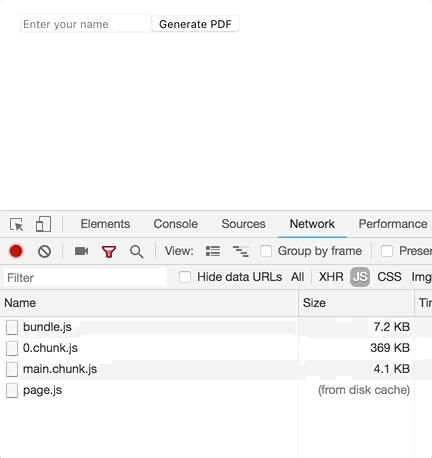
Task: Open the bundle.js request
Action: (x=47, y=327)
